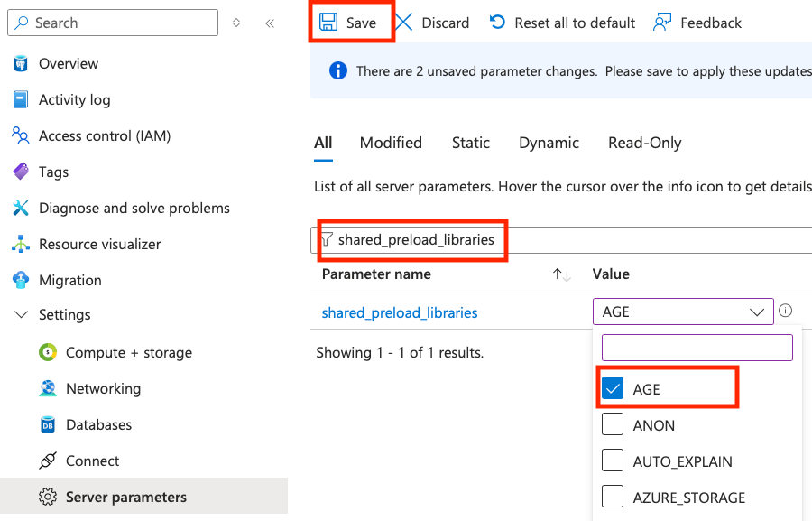Tick the AZURE_STORAGE checkbox
Image resolution: width=812 pixels, height=521 pixels.
tap(613, 496)
